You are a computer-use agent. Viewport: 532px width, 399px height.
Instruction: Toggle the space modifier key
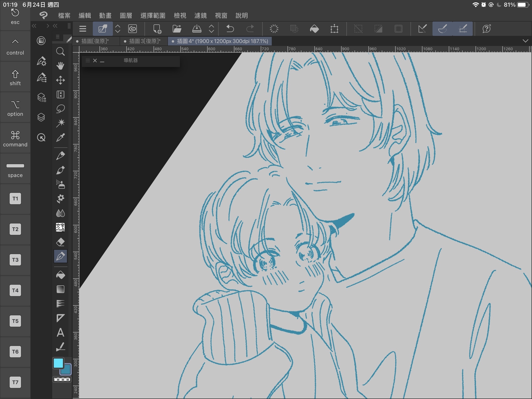tap(15, 169)
